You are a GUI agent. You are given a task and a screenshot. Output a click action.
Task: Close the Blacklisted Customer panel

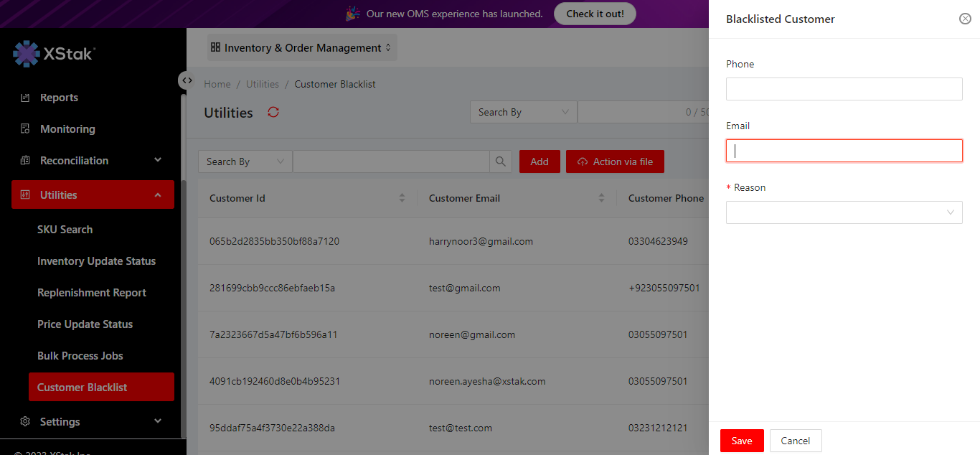[965, 19]
